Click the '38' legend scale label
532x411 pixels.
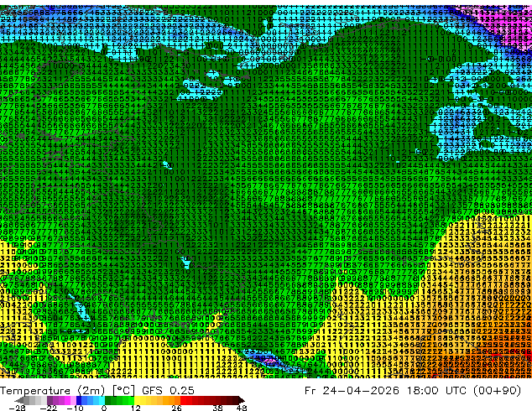[218, 408]
